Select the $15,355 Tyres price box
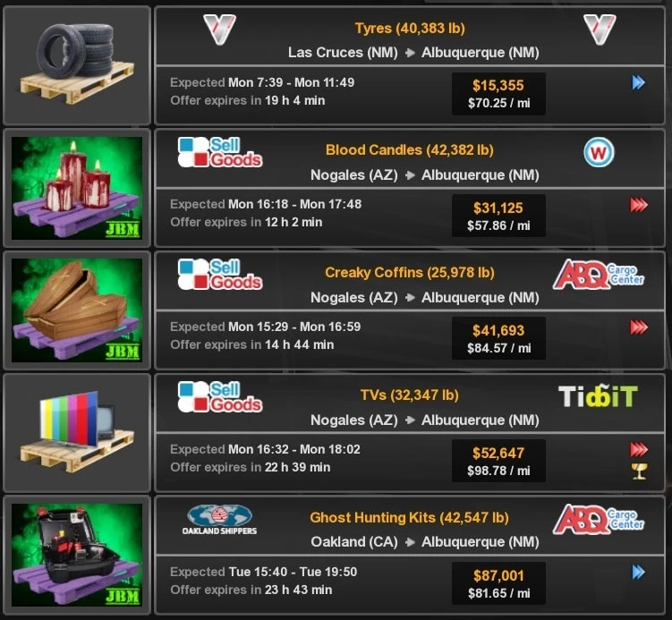Image resolution: width=672 pixels, height=620 pixels. [x=499, y=94]
